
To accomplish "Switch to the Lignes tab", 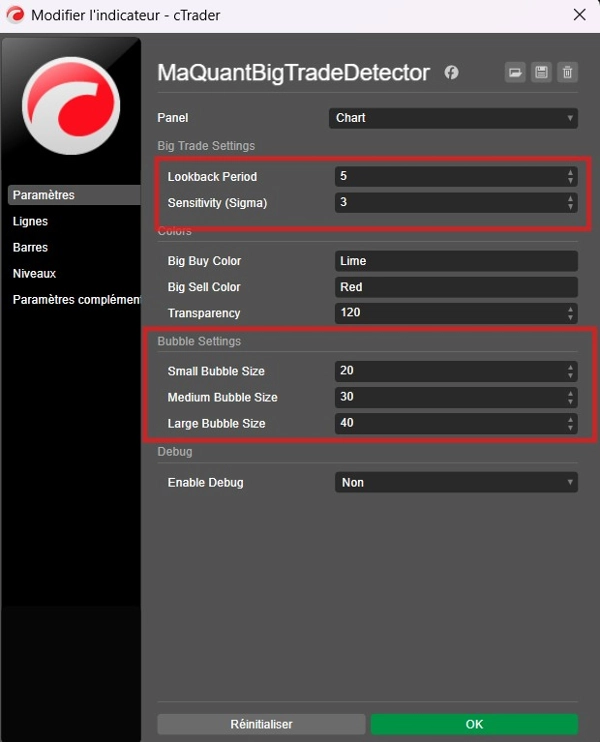I will pos(30,221).
